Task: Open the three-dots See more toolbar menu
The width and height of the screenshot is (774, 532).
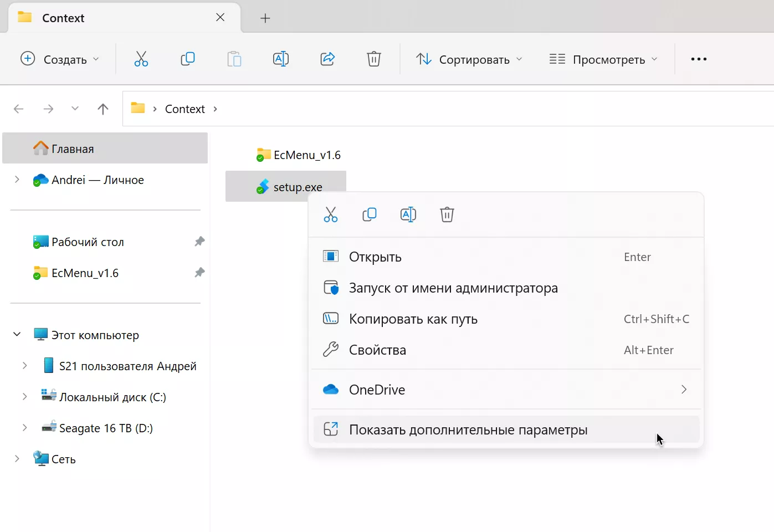Action: coord(699,59)
